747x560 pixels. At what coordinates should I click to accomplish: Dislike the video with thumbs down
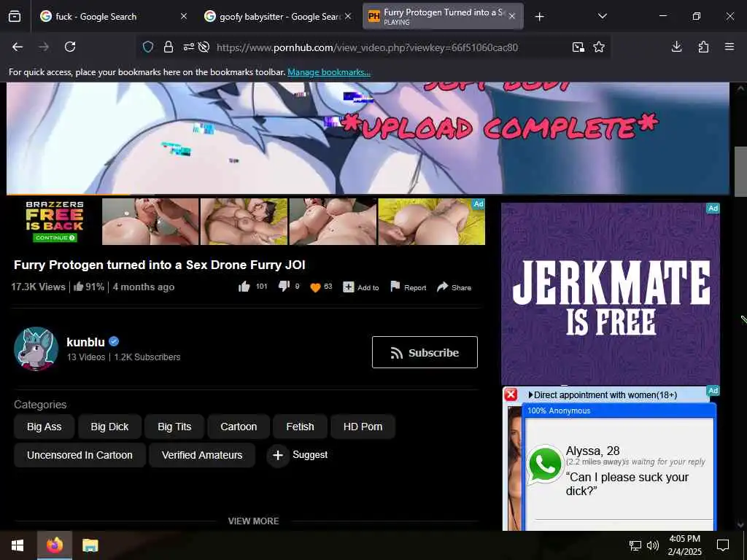coord(284,286)
